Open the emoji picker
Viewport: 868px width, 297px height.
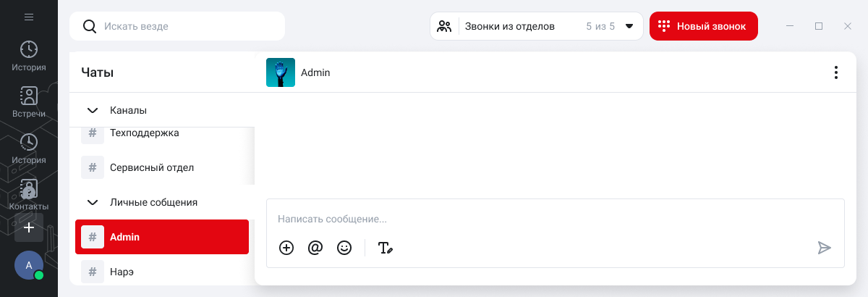(x=344, y=248)
